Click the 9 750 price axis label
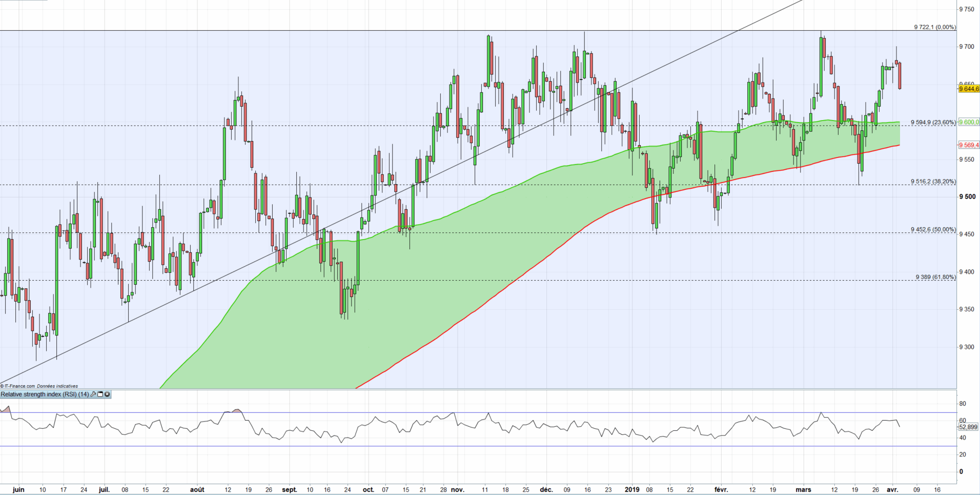Image resolution: width=980 pixels, height=495 pixels. [967, 9]
